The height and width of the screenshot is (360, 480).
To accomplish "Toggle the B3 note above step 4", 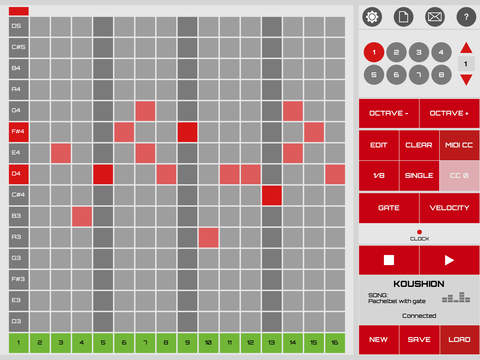I will [x=82, y=216].
